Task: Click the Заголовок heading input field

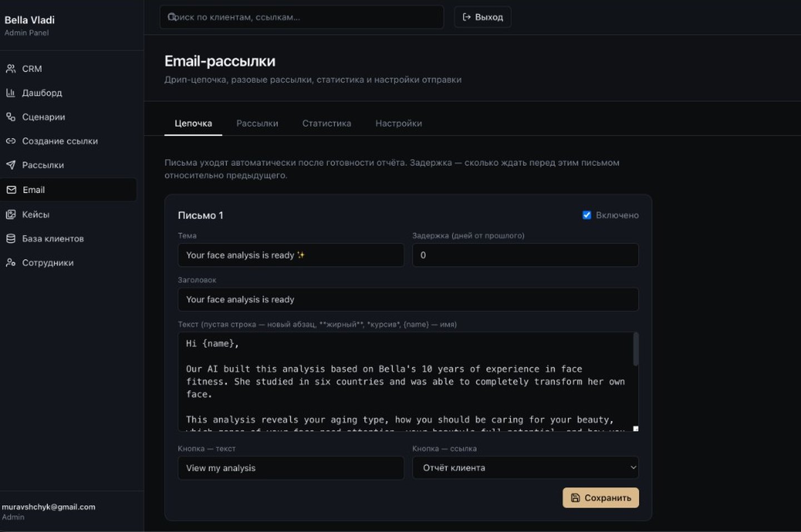Action: click(x=408, y=300)
